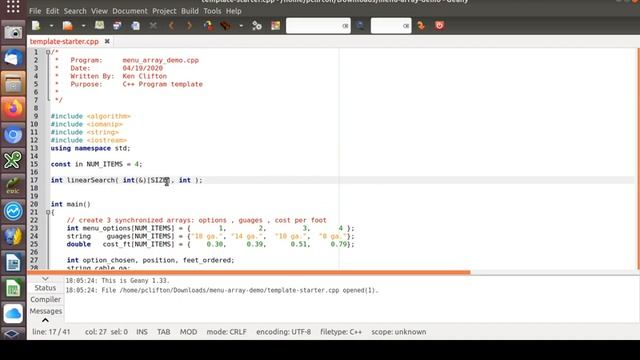Expand the recent files dropdown beside Open
640x360 pixels.
click(83, 26)
